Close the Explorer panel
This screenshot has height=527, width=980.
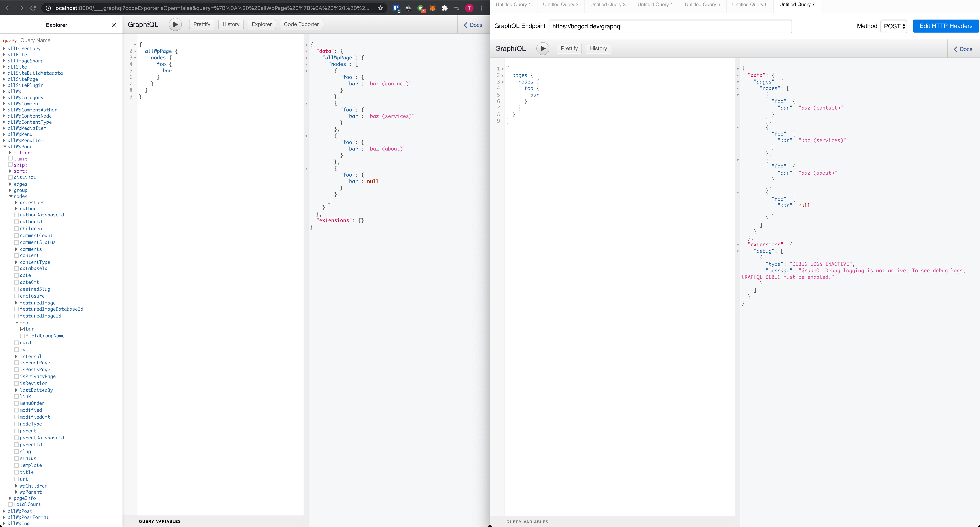coord(113,25)
